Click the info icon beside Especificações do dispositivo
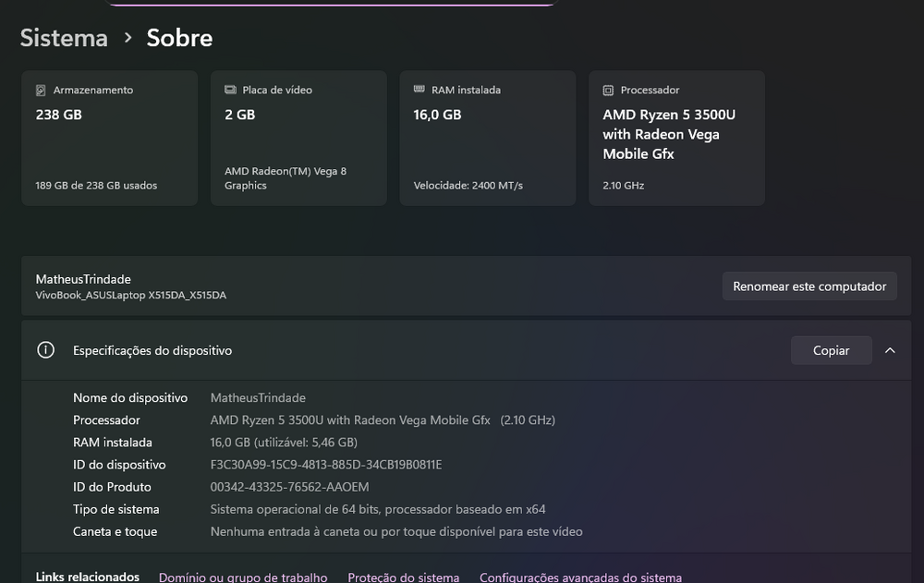 (x=45, y=350)
